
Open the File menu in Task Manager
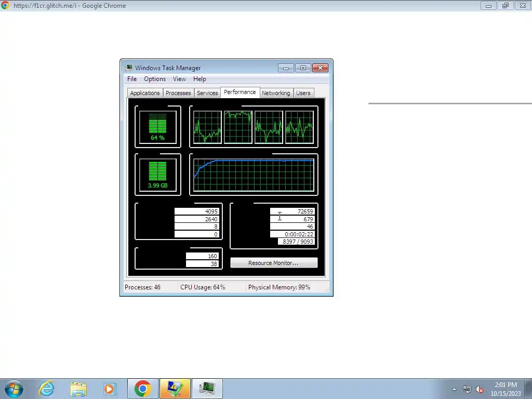tap(131, 79)
